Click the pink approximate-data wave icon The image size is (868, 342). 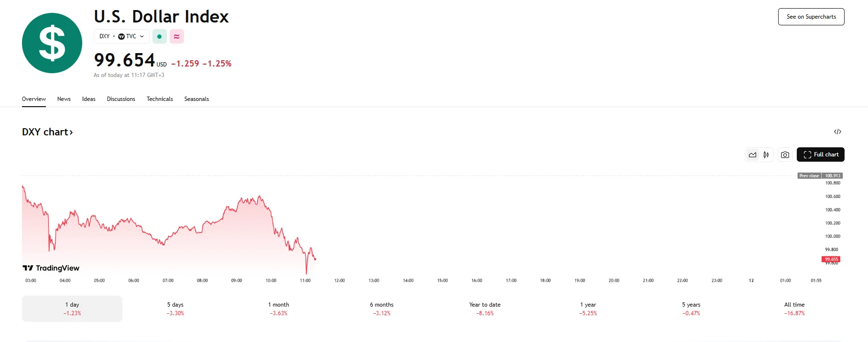(x=177, y=36)
